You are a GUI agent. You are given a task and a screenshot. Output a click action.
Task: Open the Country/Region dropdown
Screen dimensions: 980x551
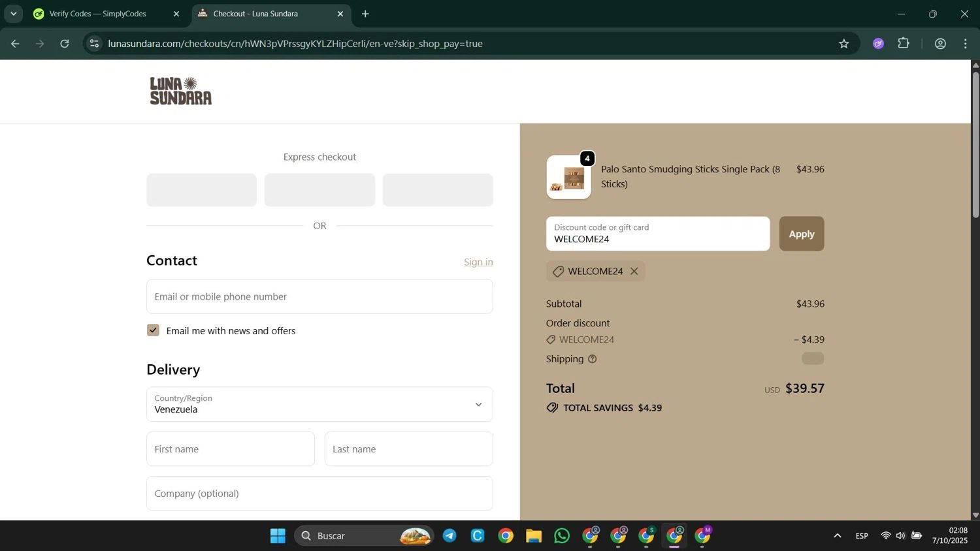pyautogui.click(x=319, y=404)
